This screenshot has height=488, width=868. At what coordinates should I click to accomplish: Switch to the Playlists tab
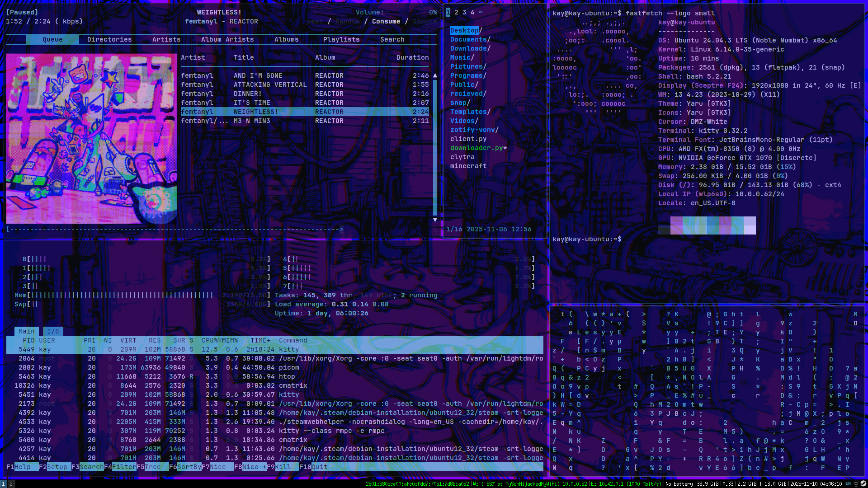[341, 39]
